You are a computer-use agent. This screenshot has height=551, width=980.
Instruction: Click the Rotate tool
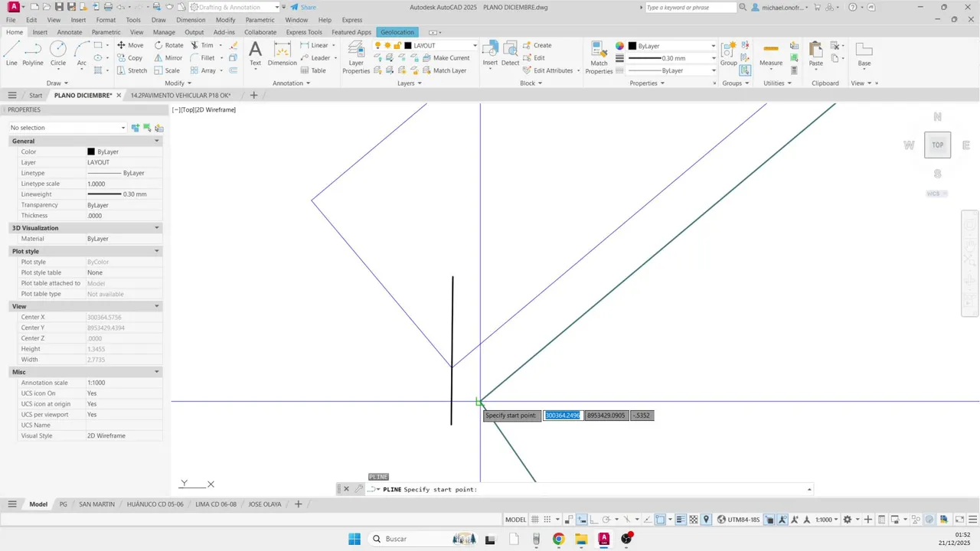[x=168, y=45]
